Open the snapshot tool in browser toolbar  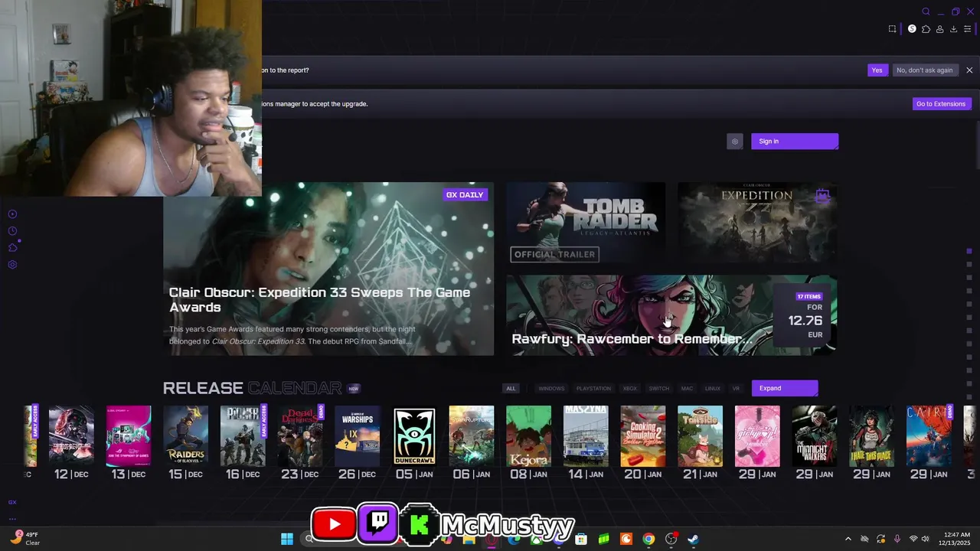pyautogui.click(x=892, y=29)
